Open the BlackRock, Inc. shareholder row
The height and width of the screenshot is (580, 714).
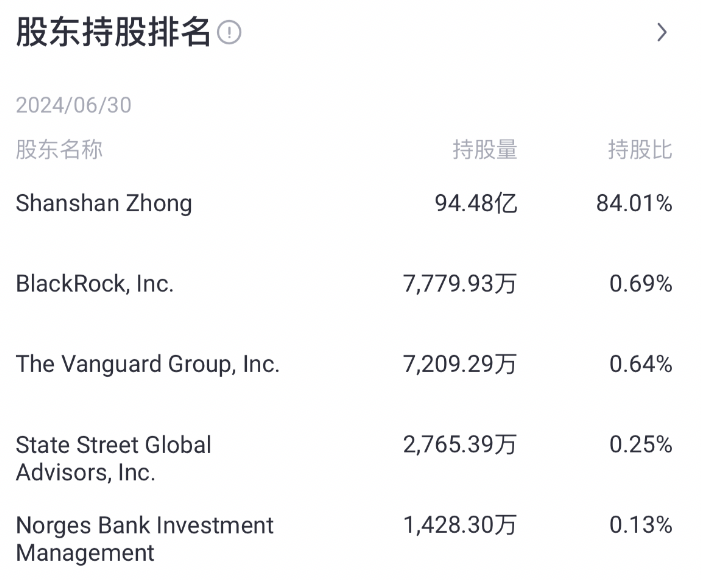[x=95, y=284]
